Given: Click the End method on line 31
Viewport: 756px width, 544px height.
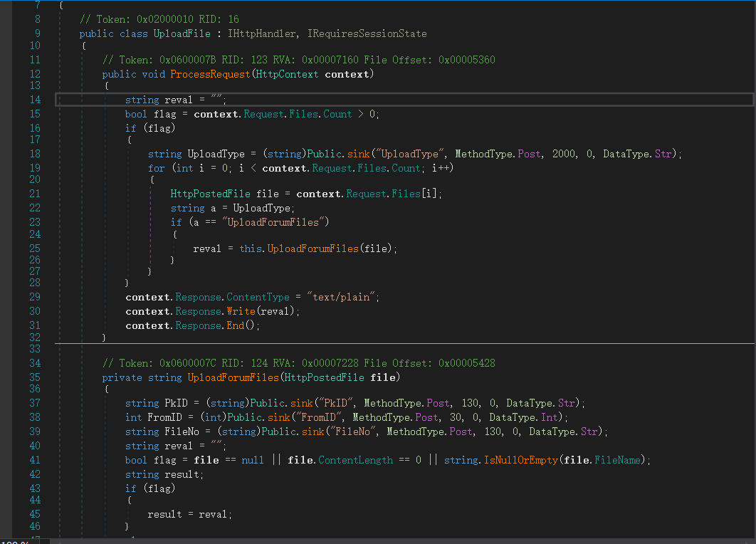Looking at the screenshot, I should [236, 326].
